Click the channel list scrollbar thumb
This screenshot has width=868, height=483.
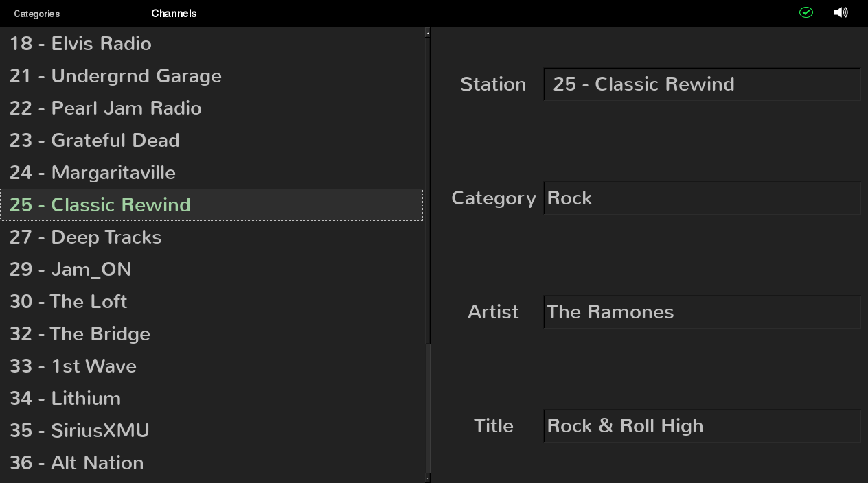click(x=428, y=190)
